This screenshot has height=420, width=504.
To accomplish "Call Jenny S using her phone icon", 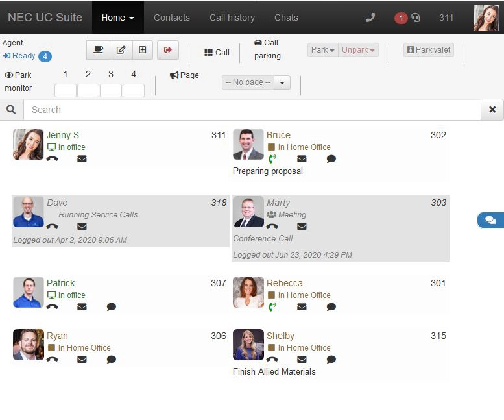I will click(x=52, y=158).
